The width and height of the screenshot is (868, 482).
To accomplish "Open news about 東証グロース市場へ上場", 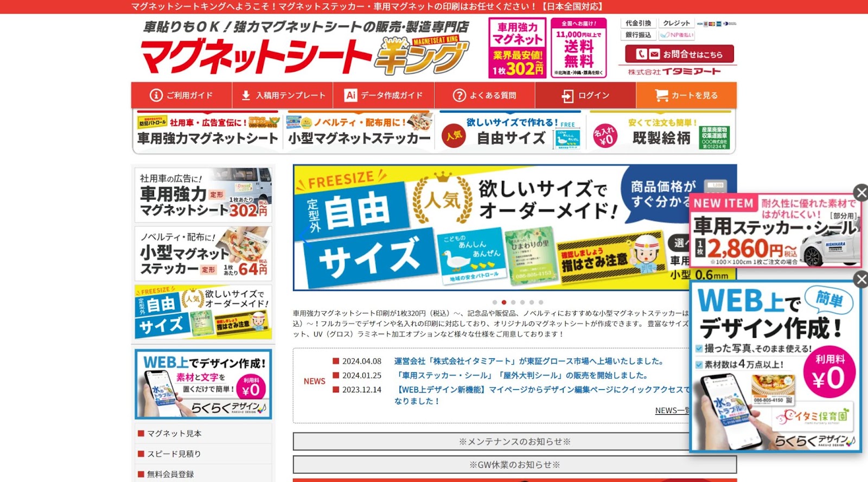I will 529,361.
